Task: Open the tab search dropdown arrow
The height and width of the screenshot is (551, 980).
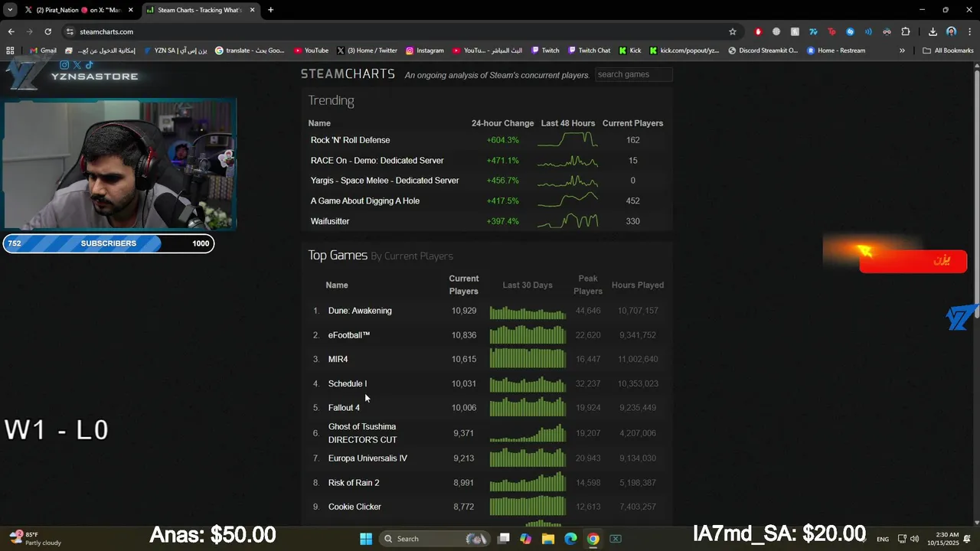Action: click(10, 10)
